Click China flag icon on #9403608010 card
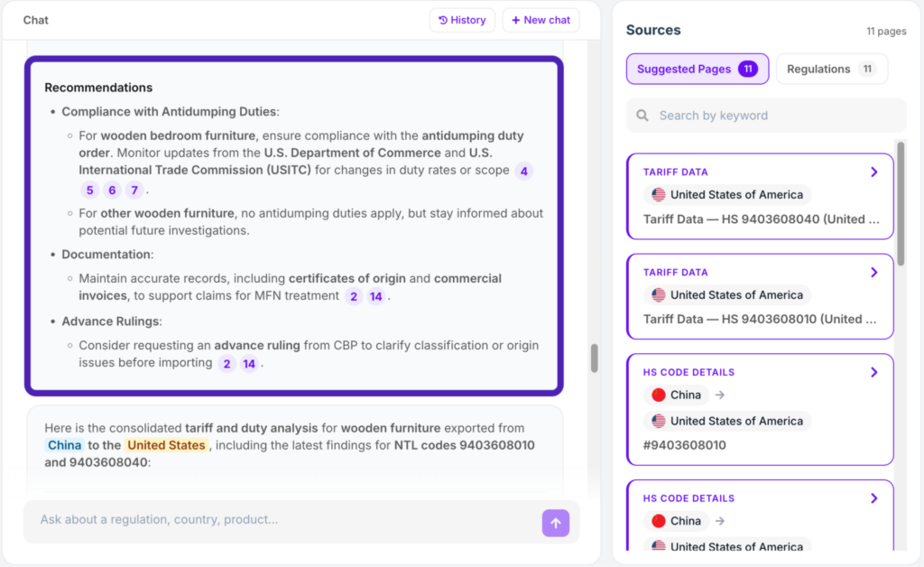This screenshot has height=567, width=924. point(659,395)
